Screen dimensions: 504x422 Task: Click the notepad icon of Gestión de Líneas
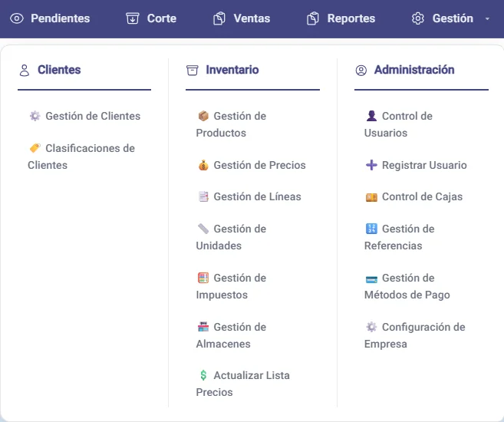(x=203, y=196)
